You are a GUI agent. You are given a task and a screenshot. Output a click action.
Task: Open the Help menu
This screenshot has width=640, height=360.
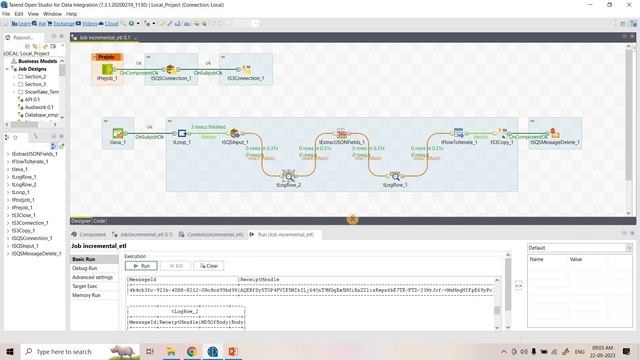pyautogui.click(x=71, y=14)
